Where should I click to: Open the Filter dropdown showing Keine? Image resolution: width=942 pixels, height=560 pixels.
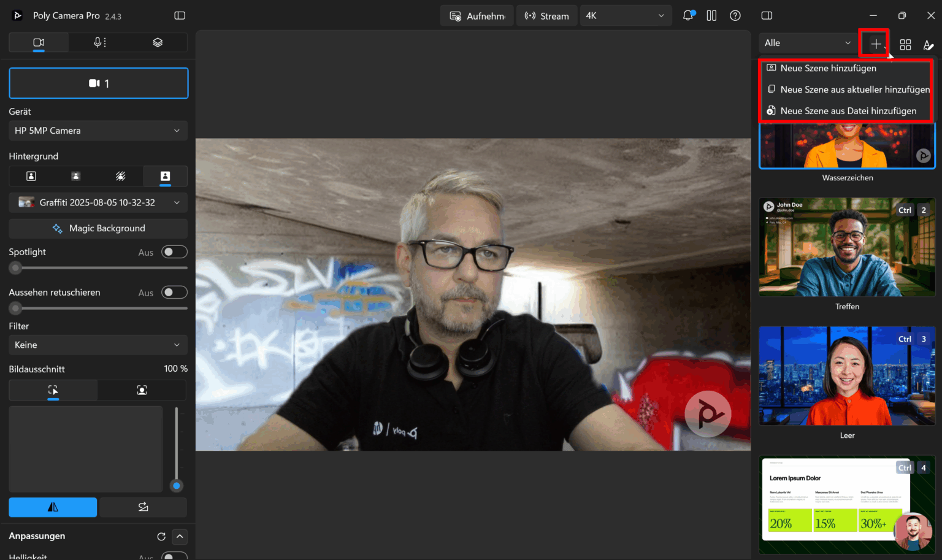pyautogui.click(x=98, y=345)
